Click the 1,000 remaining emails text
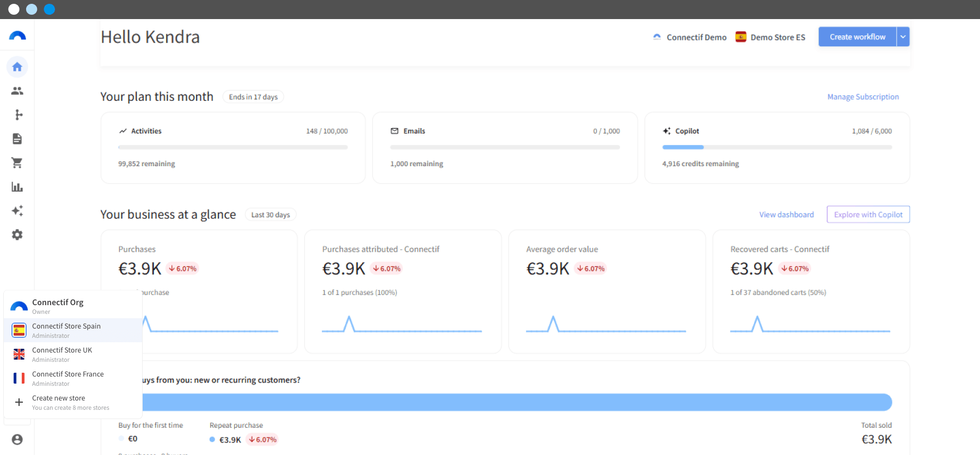This screenshot has height=455, width=980. [416, 164]
